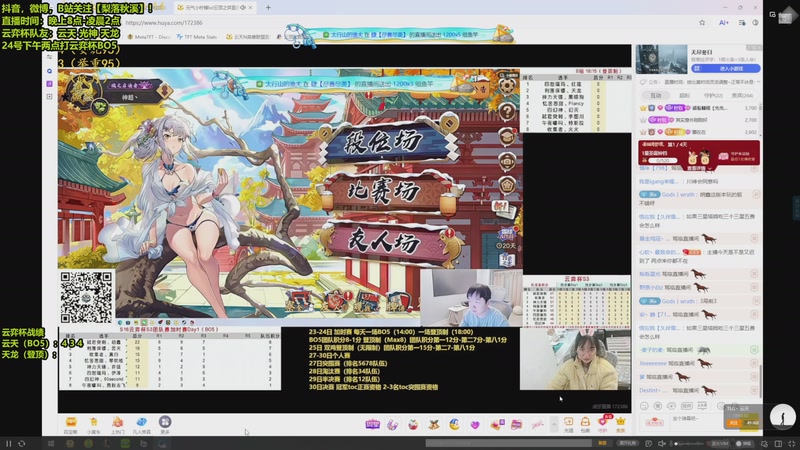Click the Windows Start button on taskbar

pos(51,443)
